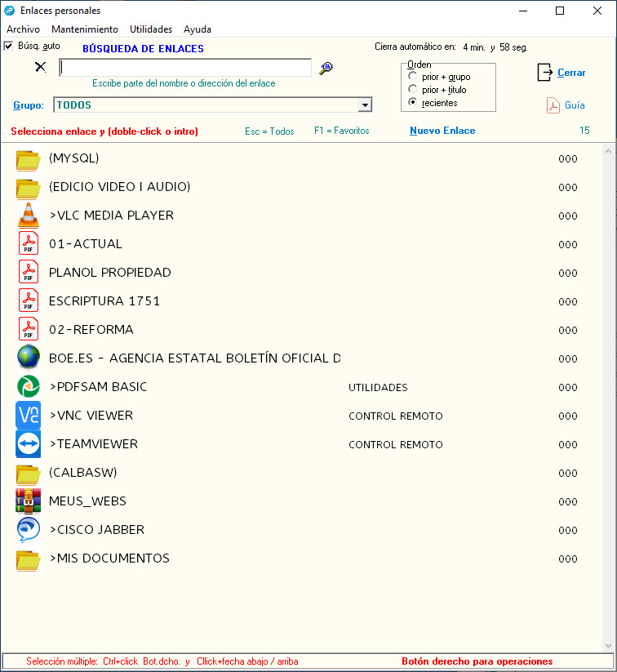
Task: Toggle the Búsq. auto checkbox
Action: coord(8,46)
